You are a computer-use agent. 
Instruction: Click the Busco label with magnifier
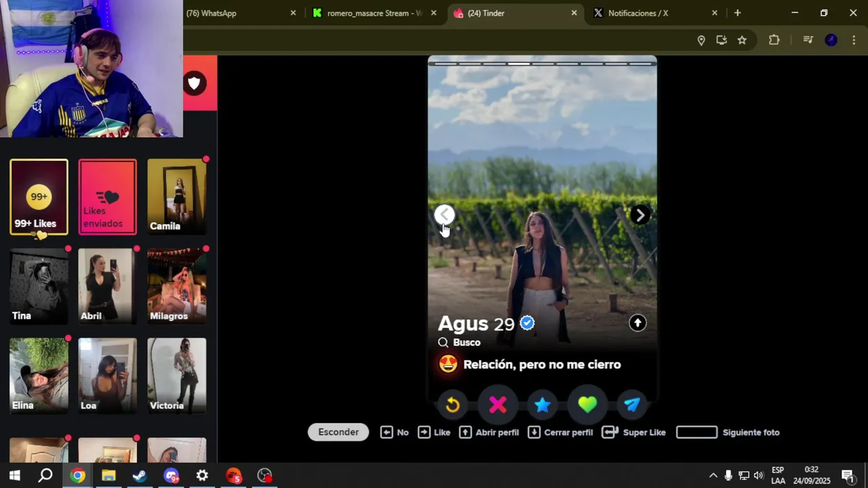pyautogui.click(x=459, y=342)
